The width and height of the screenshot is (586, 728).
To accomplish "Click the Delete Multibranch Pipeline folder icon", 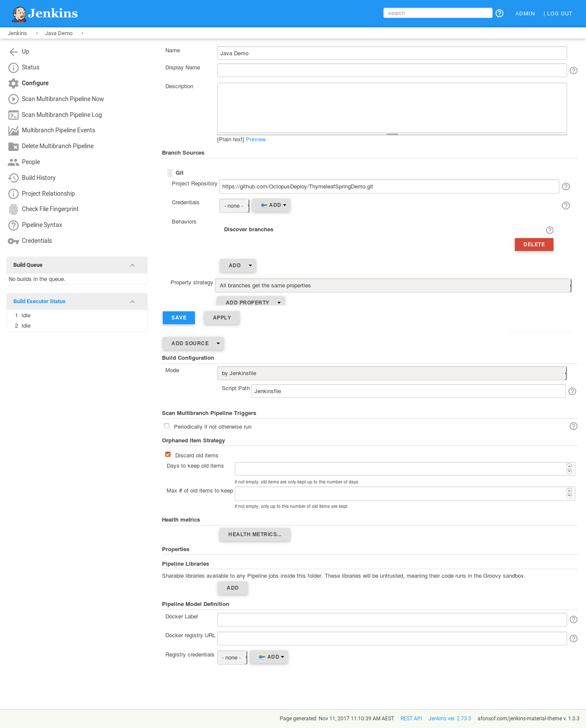I will (13, 146).
